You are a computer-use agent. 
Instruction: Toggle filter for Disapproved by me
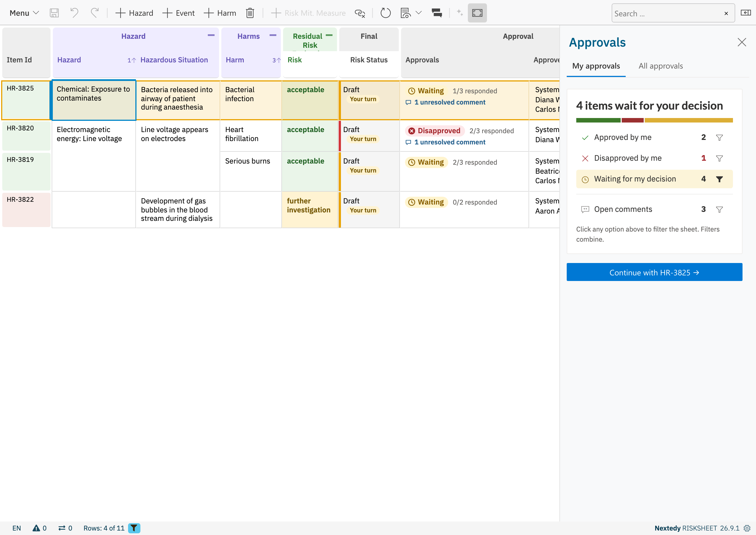719,158
